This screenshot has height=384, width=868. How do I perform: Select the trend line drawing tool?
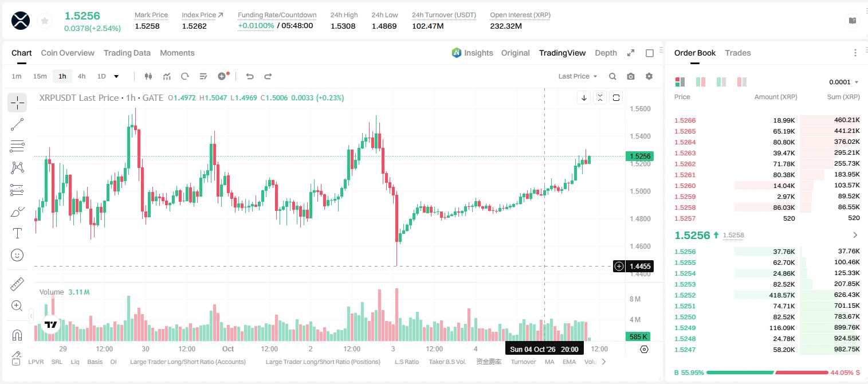pos(17,124)
